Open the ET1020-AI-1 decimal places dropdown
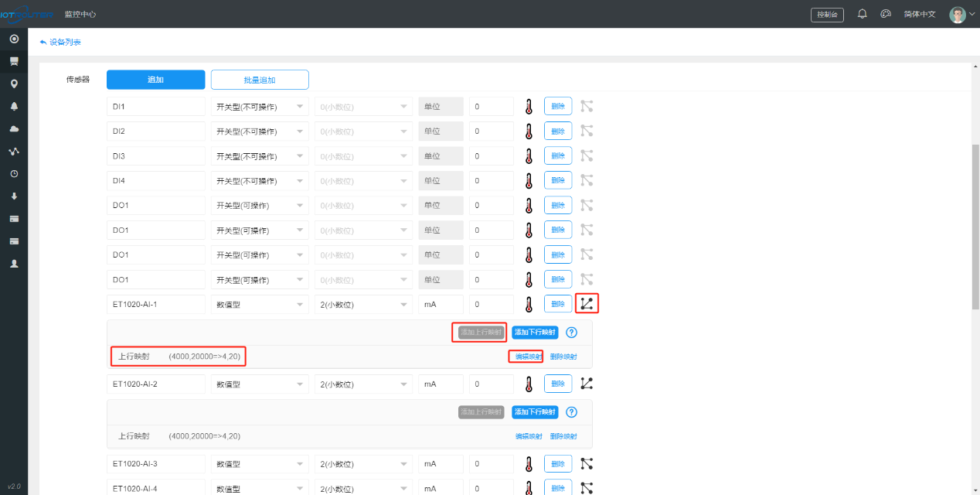 point(362,305)
